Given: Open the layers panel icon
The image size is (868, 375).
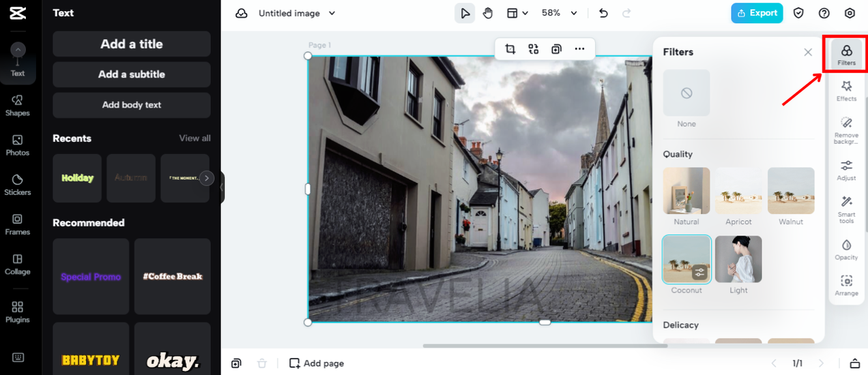Looking at the screenshot, I should (x=854, y=363).
